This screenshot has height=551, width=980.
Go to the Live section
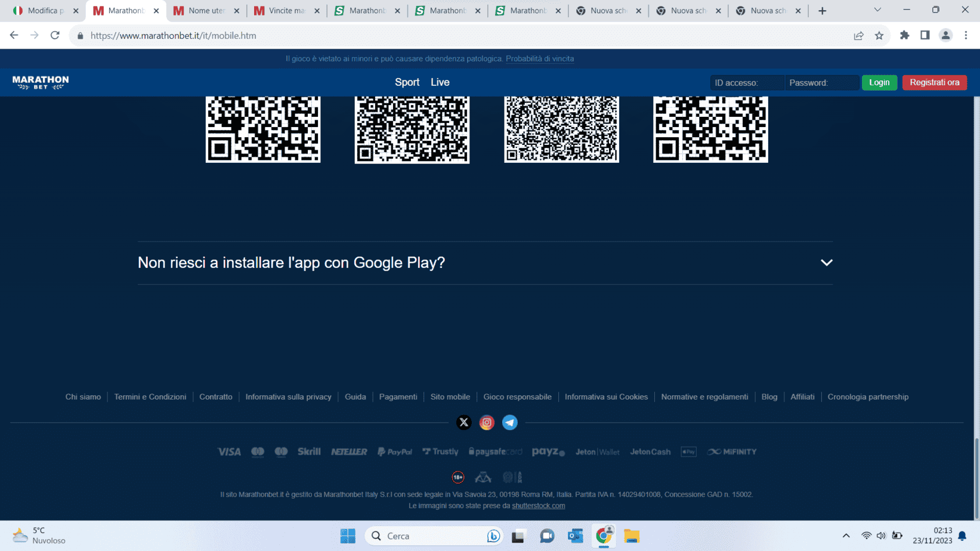440,82
